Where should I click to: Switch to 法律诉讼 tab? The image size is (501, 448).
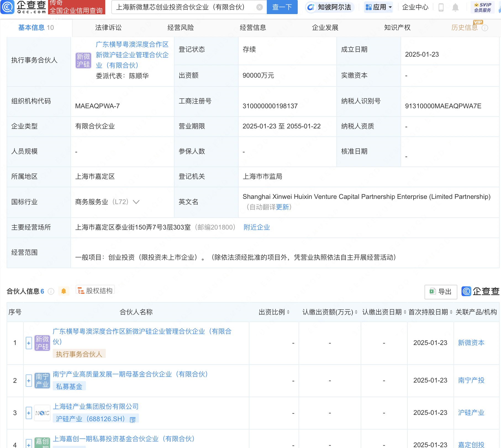click(x=109, y=28)
